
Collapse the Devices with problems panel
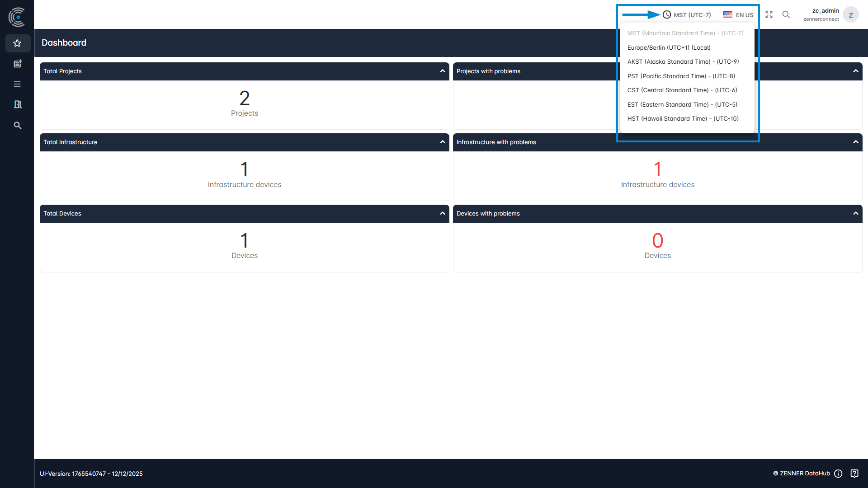pos(855,213)
